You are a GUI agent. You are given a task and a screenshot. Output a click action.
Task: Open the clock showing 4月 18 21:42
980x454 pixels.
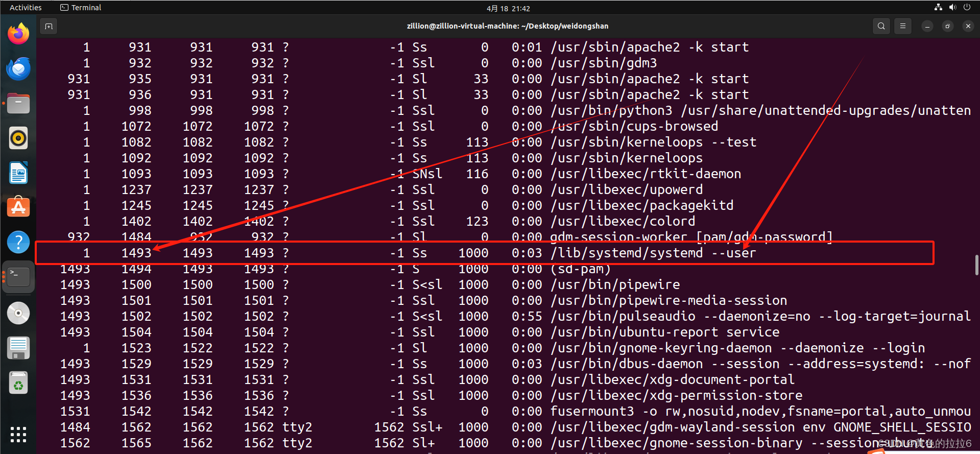[508, 8]
